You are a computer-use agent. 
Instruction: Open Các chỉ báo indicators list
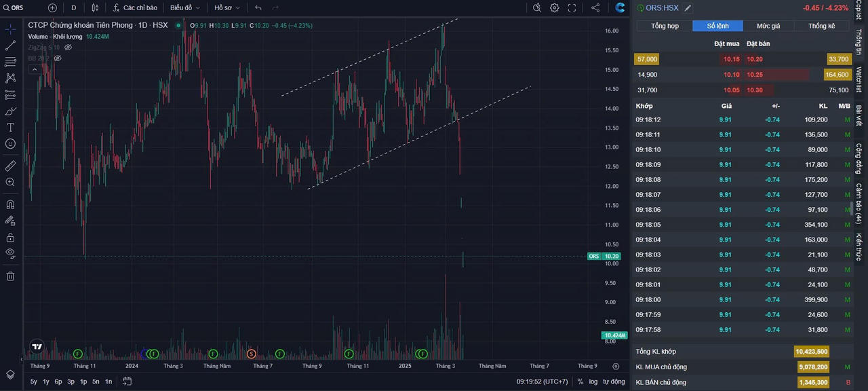(x=135, y=7)
